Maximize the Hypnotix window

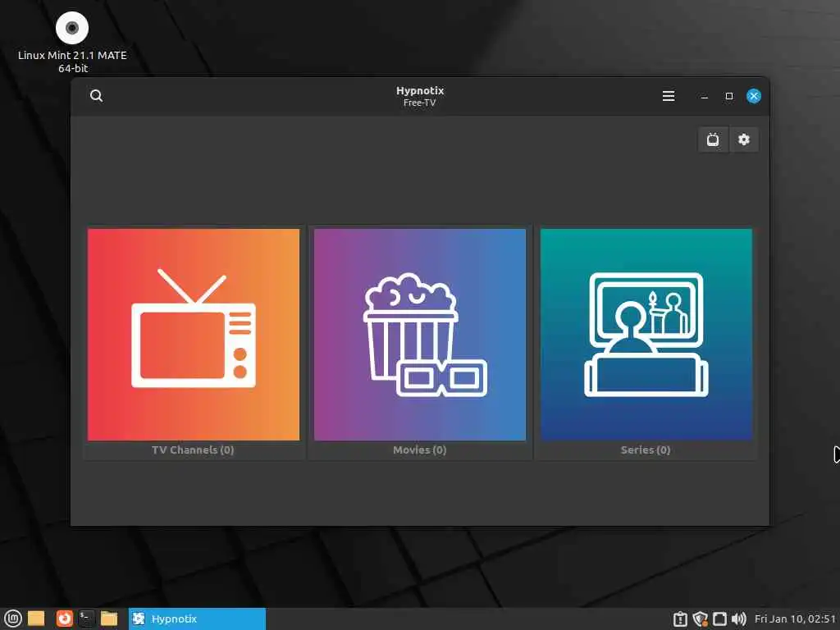pyautogui.click(x=728, y=97)
